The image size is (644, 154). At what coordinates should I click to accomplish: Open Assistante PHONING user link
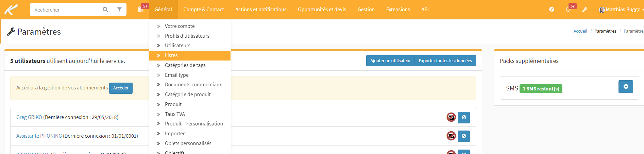tap(39, 136)
